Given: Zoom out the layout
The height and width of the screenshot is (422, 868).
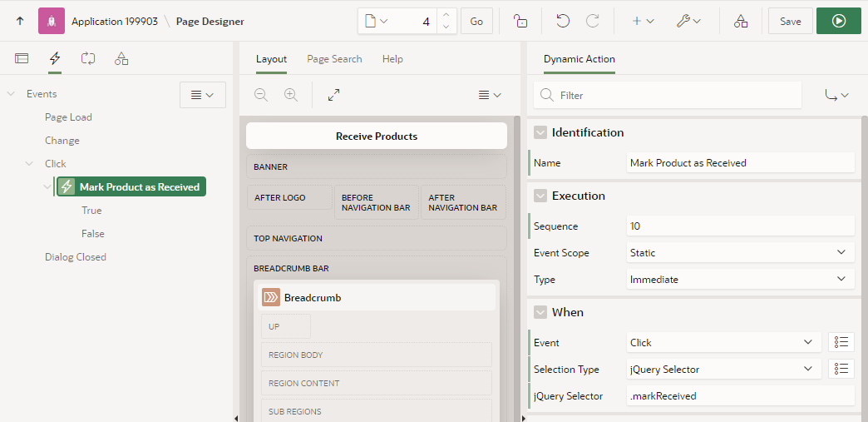Looking at the screenshot, I should [261, 95].
